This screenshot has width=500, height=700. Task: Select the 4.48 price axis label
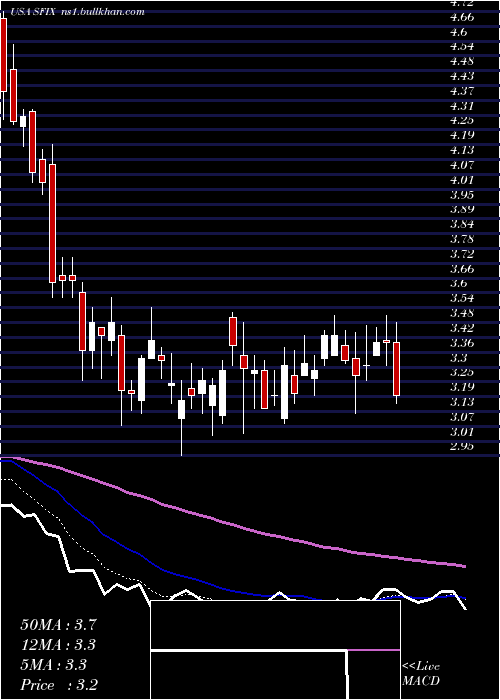(x=461, y=61)
